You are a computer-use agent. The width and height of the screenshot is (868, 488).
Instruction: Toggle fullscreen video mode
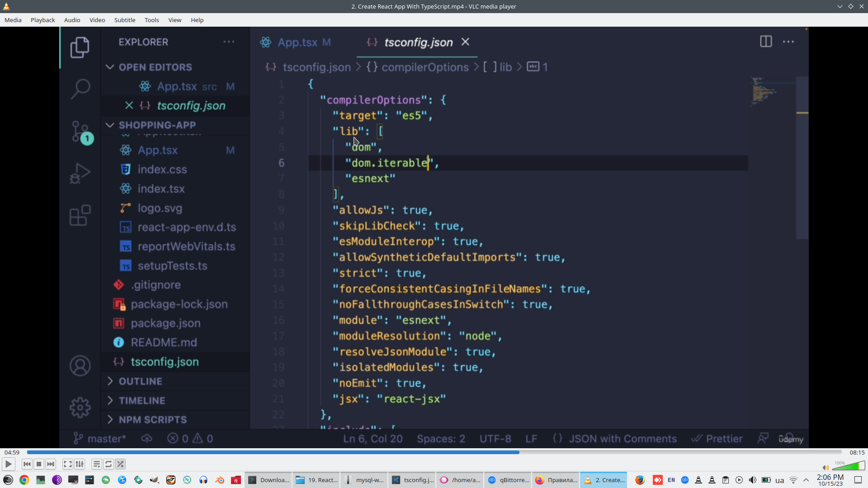[x=67, y=464]
